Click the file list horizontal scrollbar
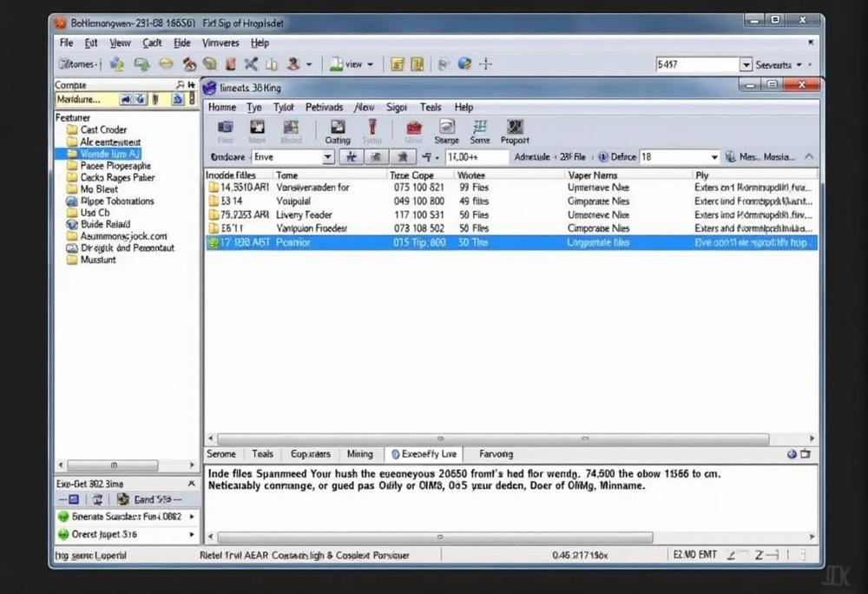Image resolution: width=868 pixels, height=594 pixels. (493, 439)
